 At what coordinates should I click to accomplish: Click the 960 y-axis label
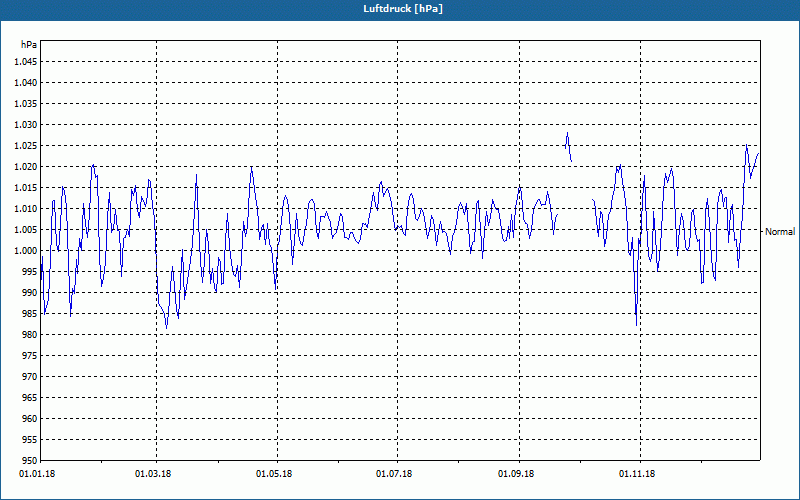(x=30, y=418)
